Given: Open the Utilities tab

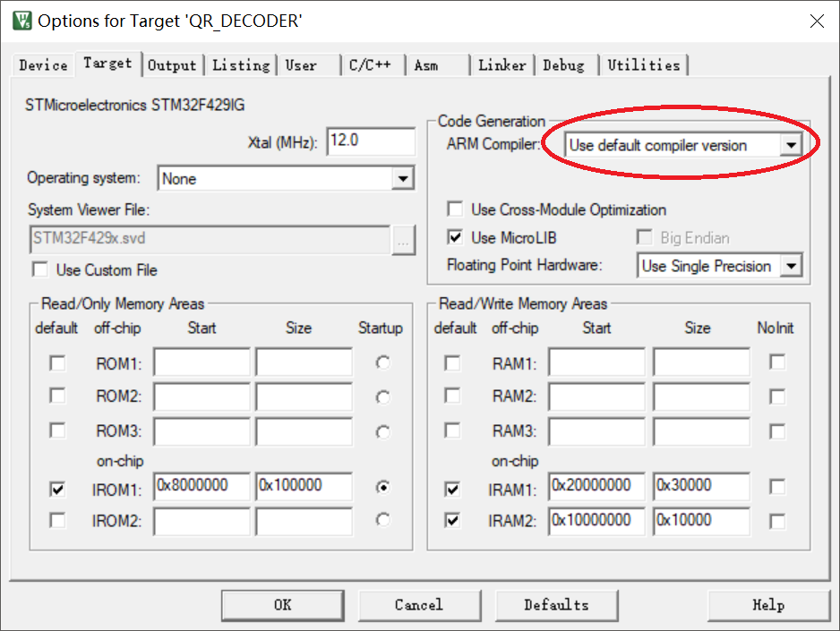Looking at the screenshot, I should coord(643,65).
